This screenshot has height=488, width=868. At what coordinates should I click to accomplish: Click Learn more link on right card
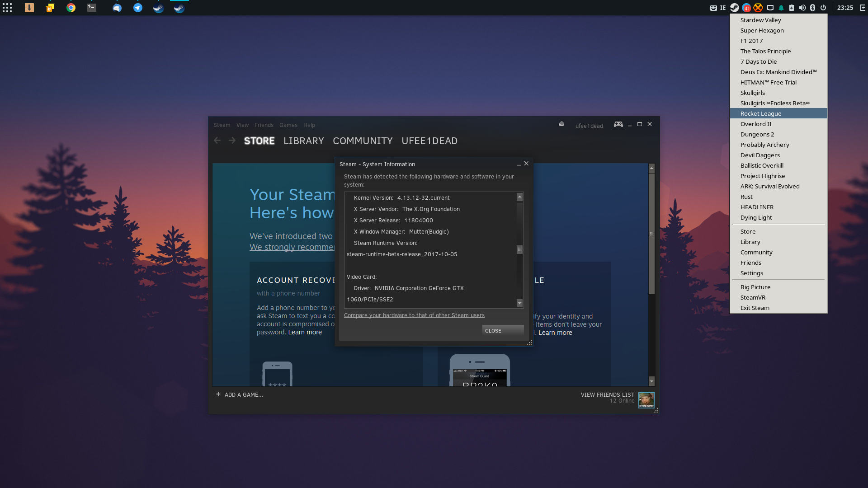click(x=555, y=333)
